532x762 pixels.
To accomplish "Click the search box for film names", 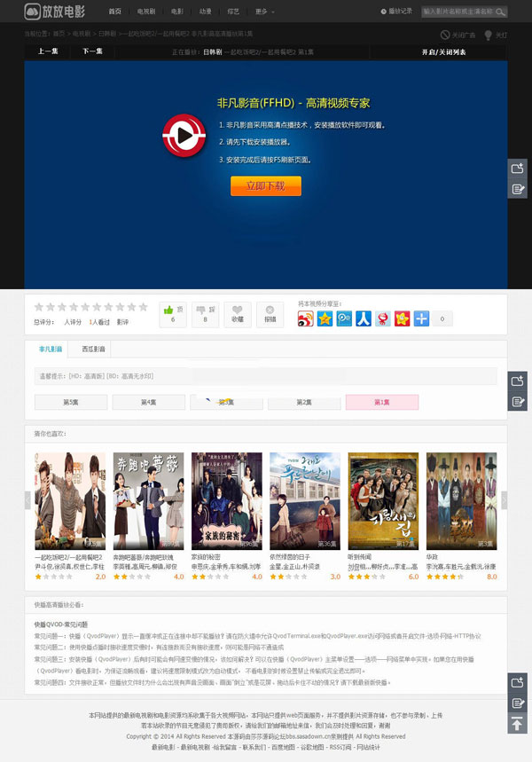I will click(x=458, y=12).
